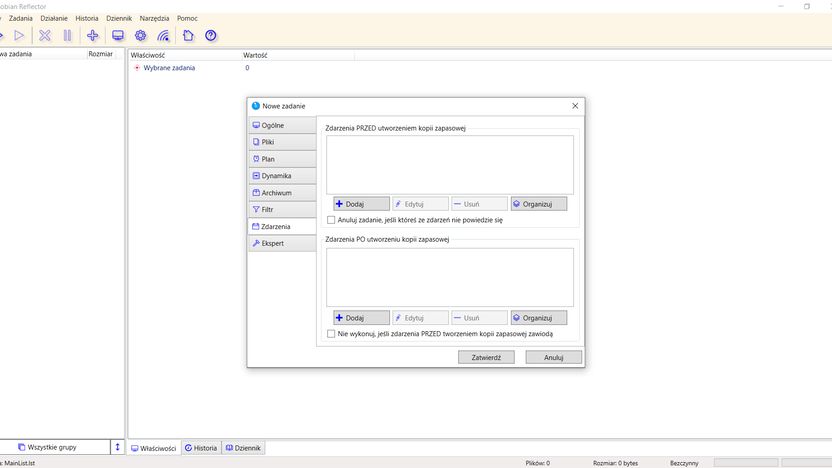This screenshot has width=832, height=468.
Task: Click the Wartość column header
Action: (x=298, y=55)
